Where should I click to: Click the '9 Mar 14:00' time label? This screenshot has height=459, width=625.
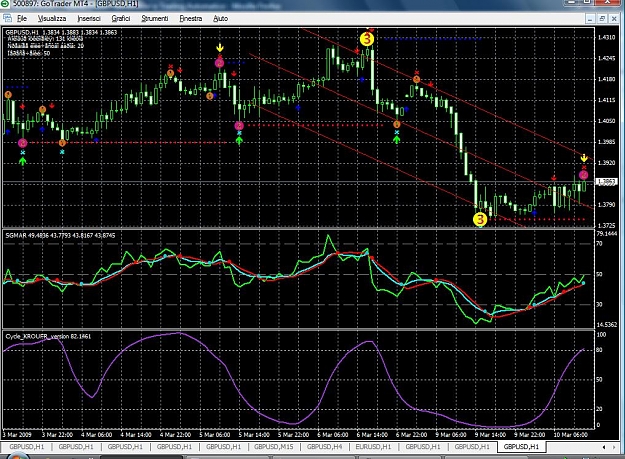(490, 435)
